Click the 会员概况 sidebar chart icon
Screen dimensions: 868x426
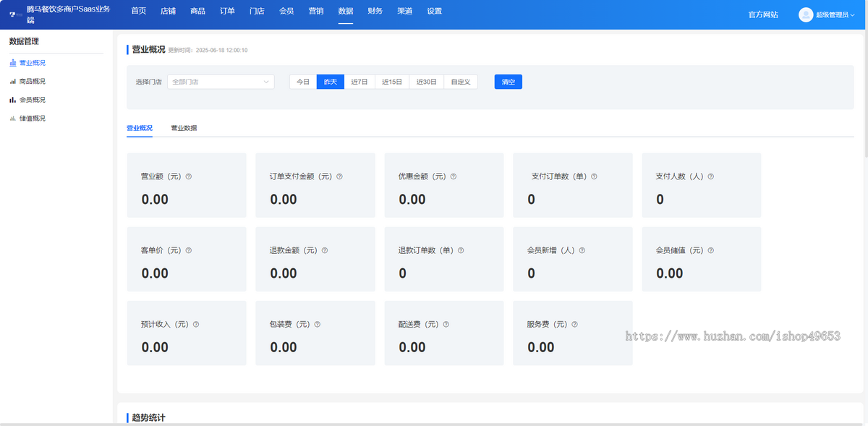click(12, 100)
